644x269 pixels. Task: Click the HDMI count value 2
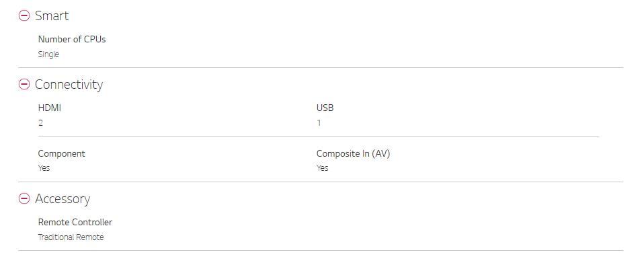pos(40,123)
